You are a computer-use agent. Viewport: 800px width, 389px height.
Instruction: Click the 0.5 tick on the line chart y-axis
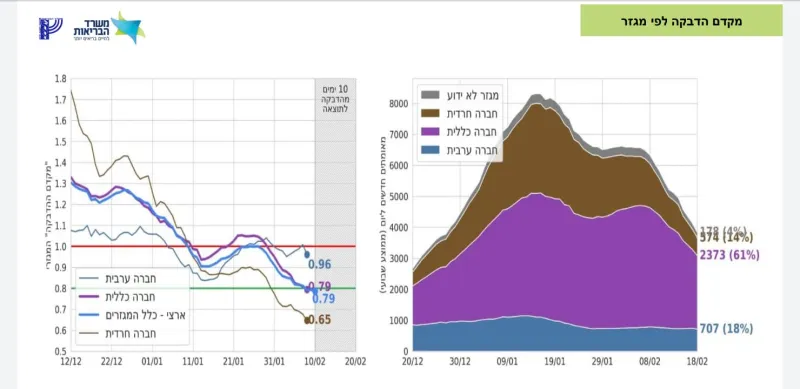[x=60, y=351]
